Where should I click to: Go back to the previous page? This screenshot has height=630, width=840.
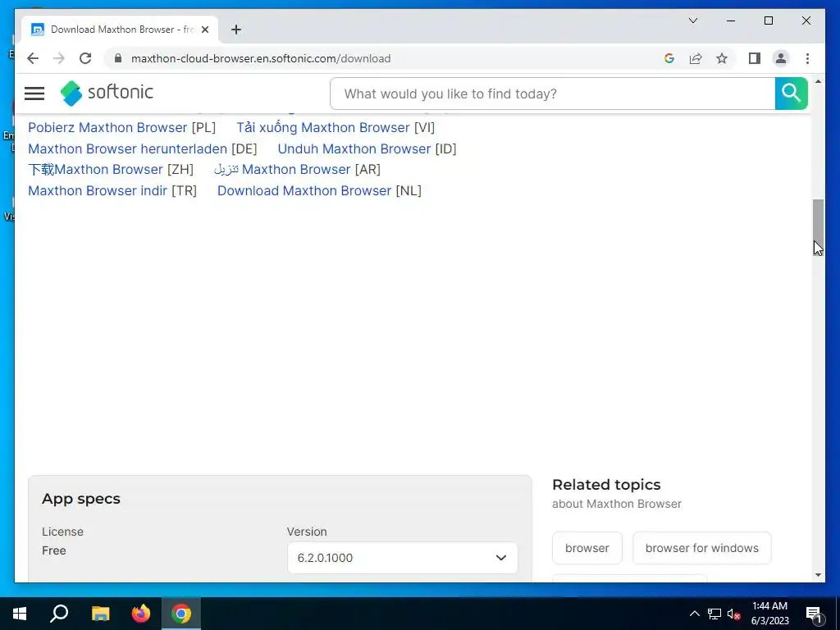[33, 58]
